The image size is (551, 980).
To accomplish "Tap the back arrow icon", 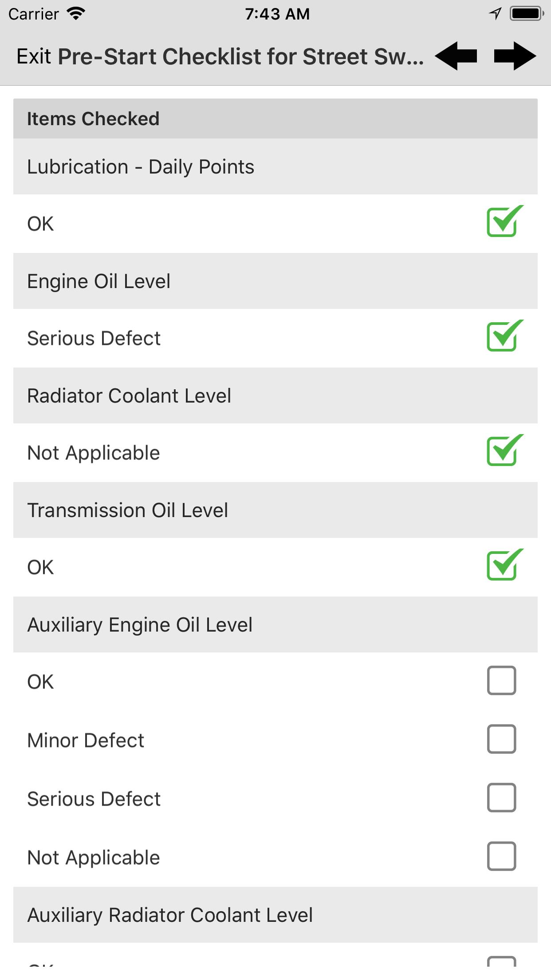I will click(x=456, y=56).
